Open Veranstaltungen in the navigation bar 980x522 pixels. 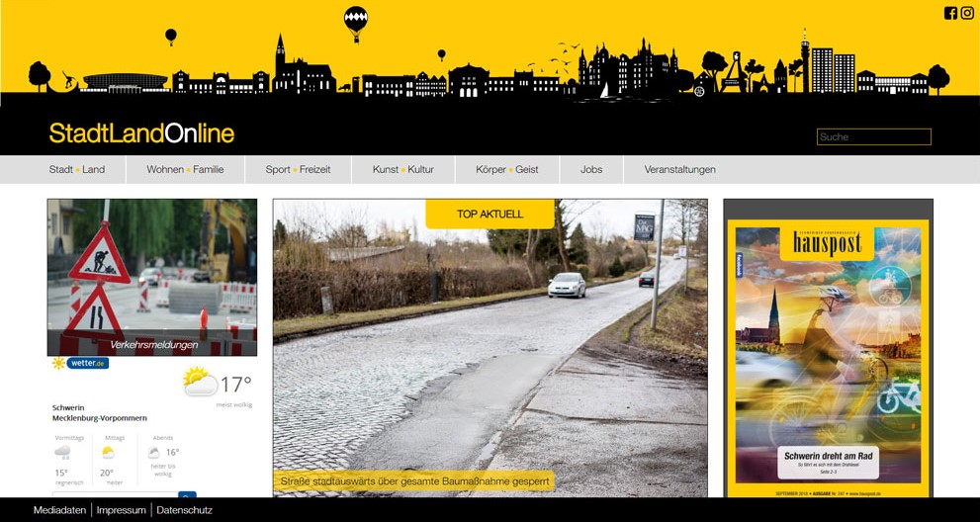(x=679, y=169)
